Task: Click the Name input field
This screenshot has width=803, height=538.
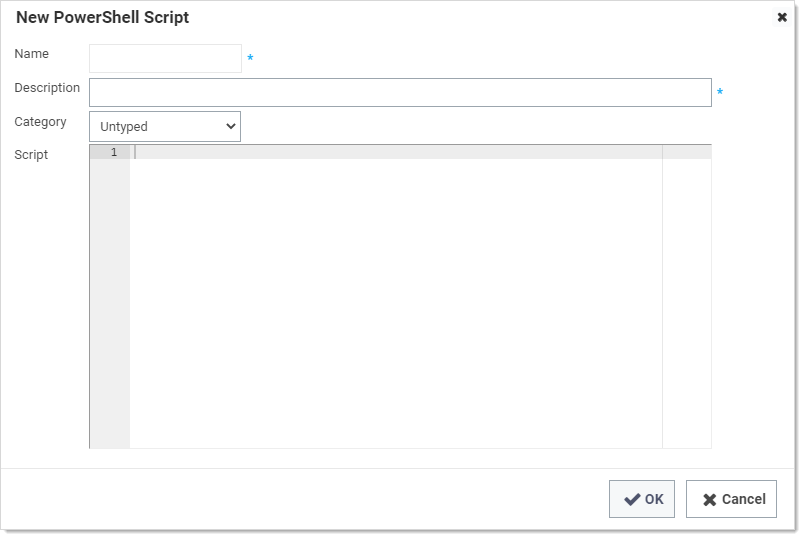Action: [x=165, y=59]
